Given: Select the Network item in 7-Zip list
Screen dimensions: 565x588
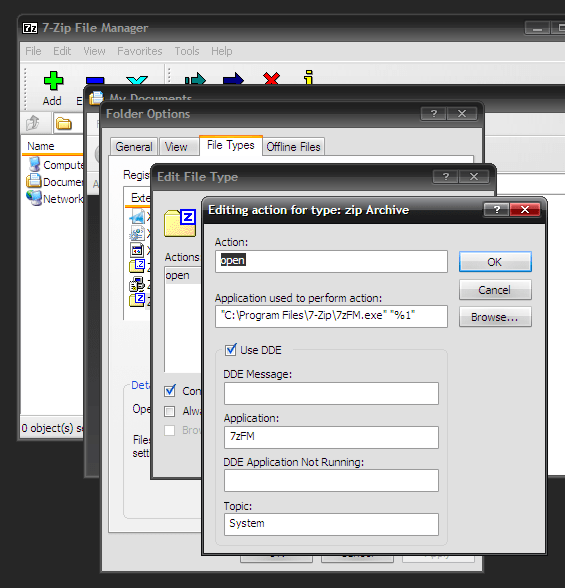Looking at the screenshot, I should (x=55, y=198).
